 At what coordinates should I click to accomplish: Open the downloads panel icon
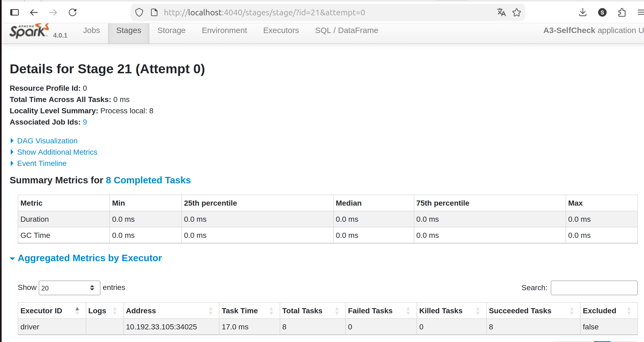(x=582, y=12)
